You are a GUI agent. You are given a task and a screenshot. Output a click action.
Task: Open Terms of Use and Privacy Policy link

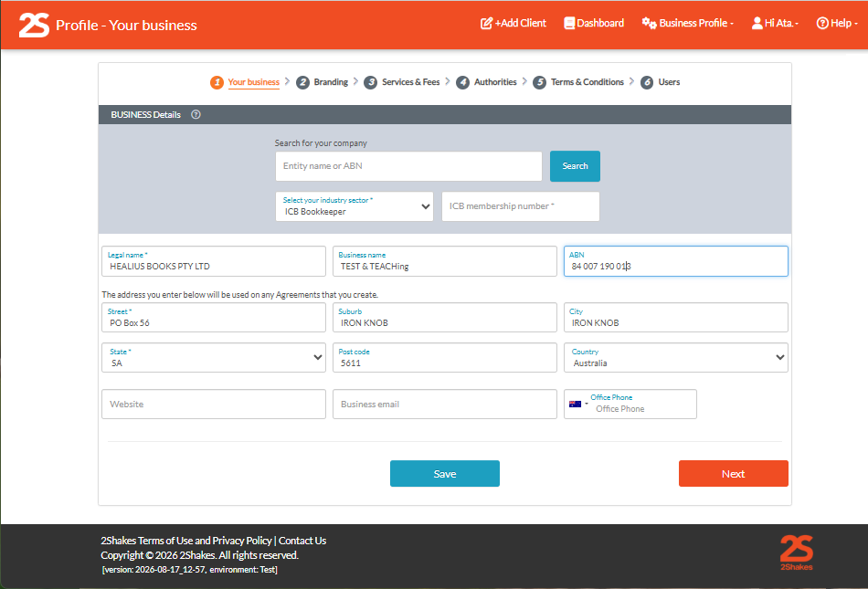click(x=186, y=541)
